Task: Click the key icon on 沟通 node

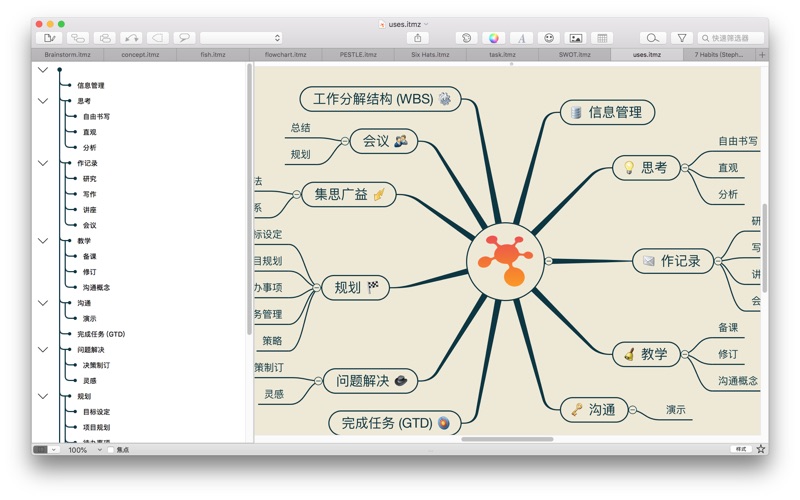Action: [x=577, y=409]
